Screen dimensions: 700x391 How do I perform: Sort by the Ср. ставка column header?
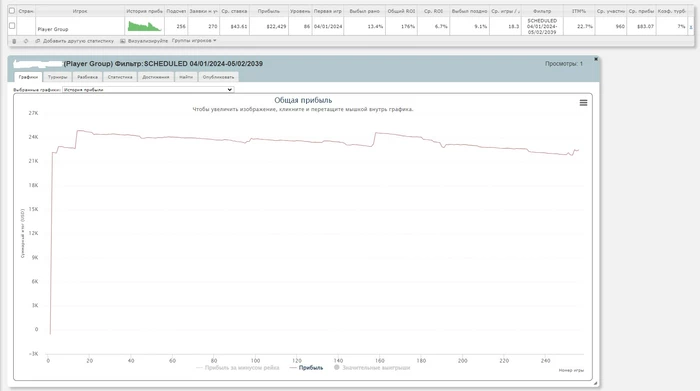pyautogui.click(x=234, y=11)
